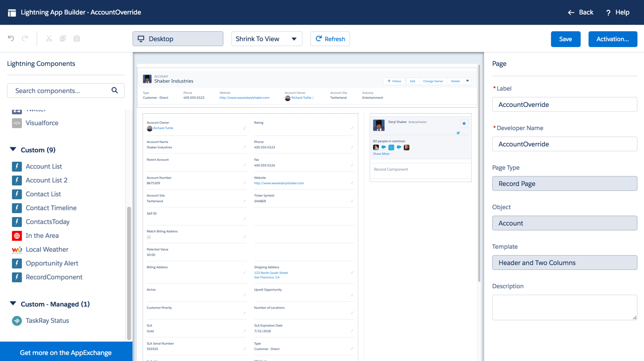Click the redo arrow icon
Viewport: 644px width, 361px height.
pos(25,39)
